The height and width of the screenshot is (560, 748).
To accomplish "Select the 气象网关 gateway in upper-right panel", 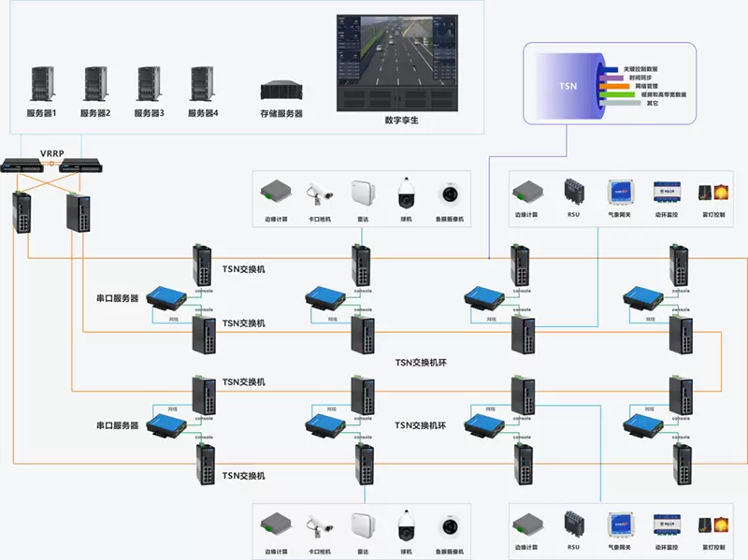I will coord(621,193).
